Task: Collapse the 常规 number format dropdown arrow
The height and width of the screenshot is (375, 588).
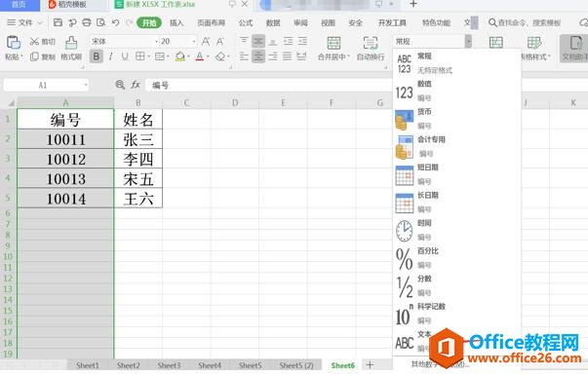Action: [468, 41]
